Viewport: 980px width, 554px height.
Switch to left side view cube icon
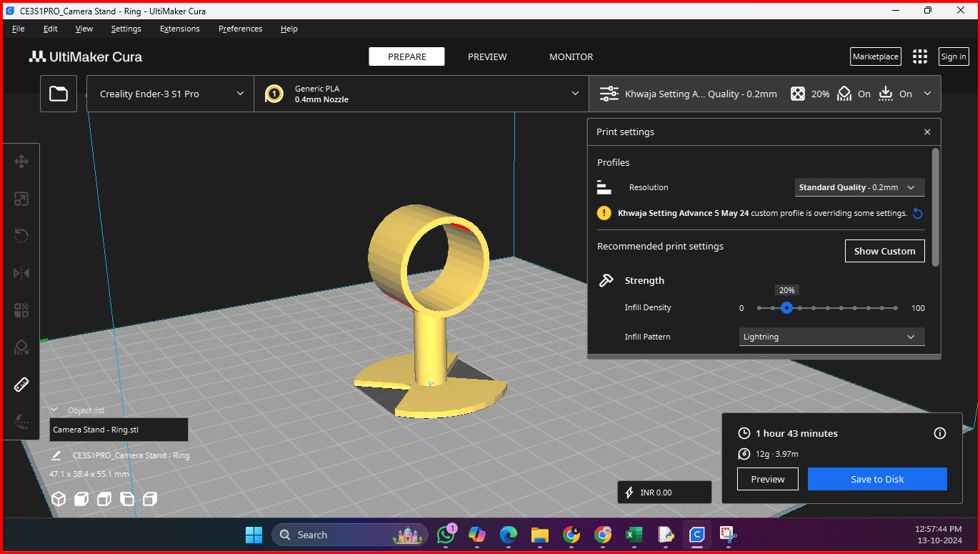pos(127,499)
